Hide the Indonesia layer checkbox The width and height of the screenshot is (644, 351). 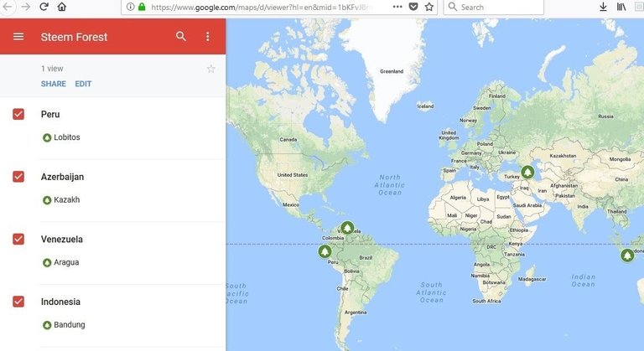[x=18, y=302]
